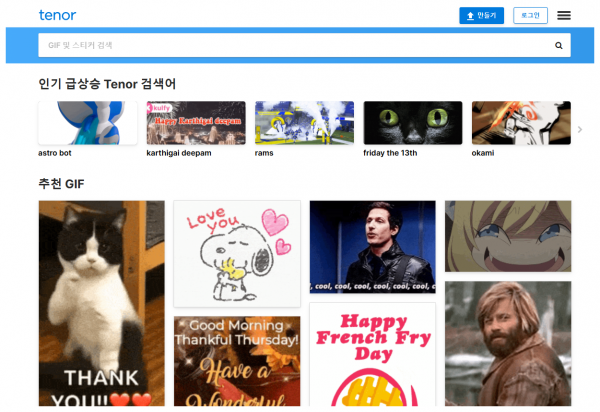Select the 'rams' label

264,153
